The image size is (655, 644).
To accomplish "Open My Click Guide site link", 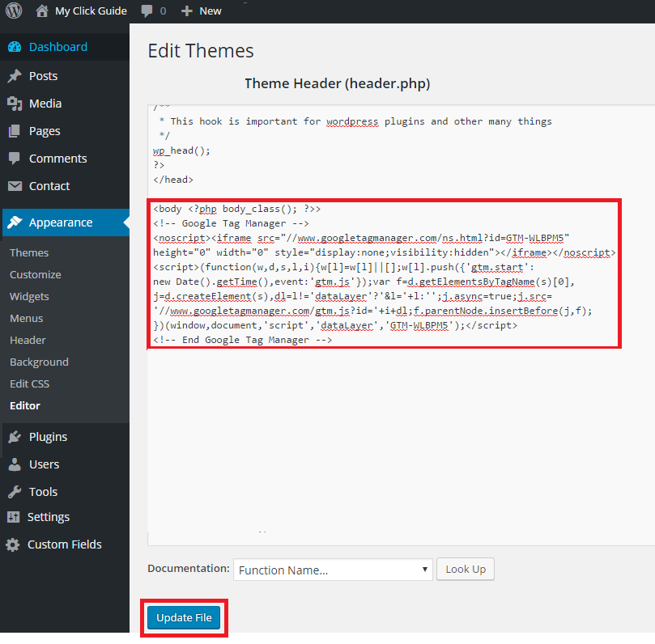I will tap(91, 11).
